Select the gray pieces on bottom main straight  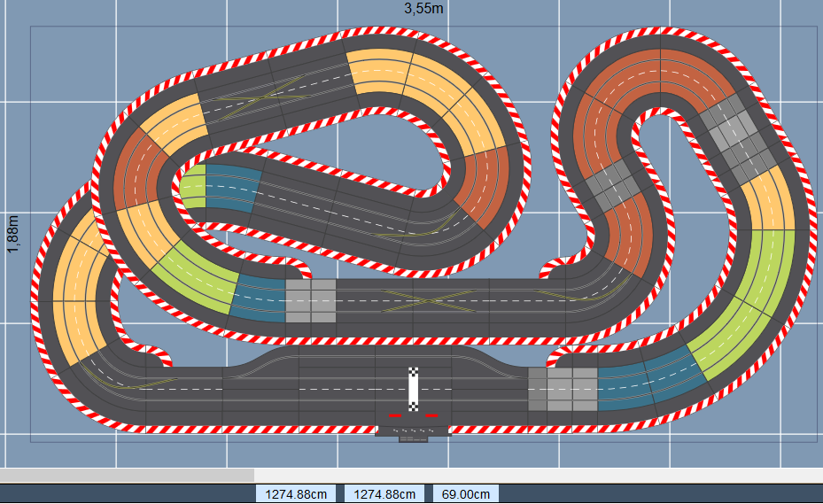click(563, 389)
